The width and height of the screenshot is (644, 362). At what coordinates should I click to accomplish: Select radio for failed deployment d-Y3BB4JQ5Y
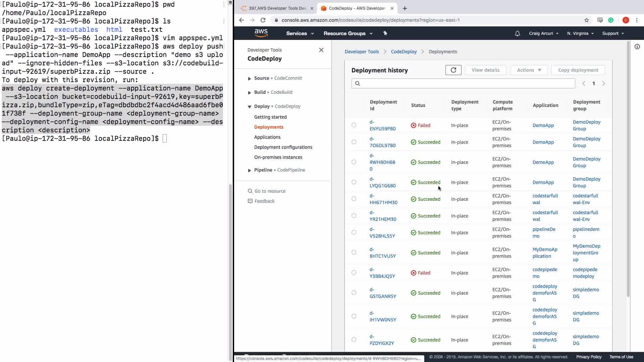(354, 273)
